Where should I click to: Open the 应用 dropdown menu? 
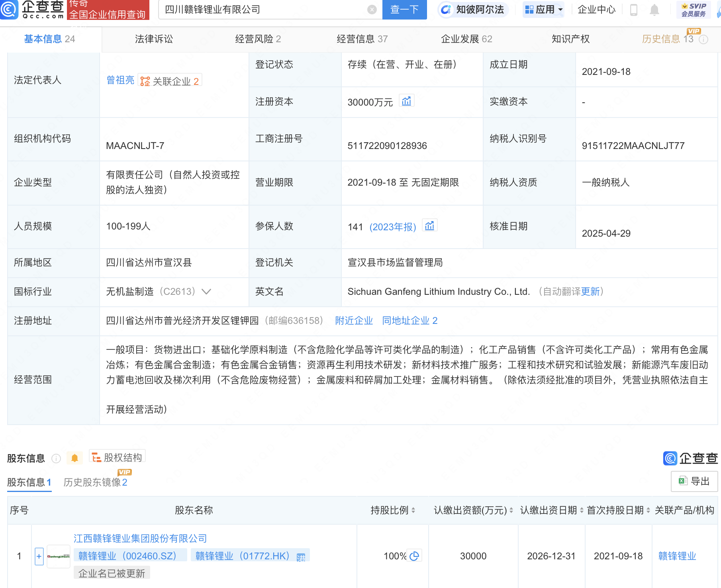click(543, 10)
